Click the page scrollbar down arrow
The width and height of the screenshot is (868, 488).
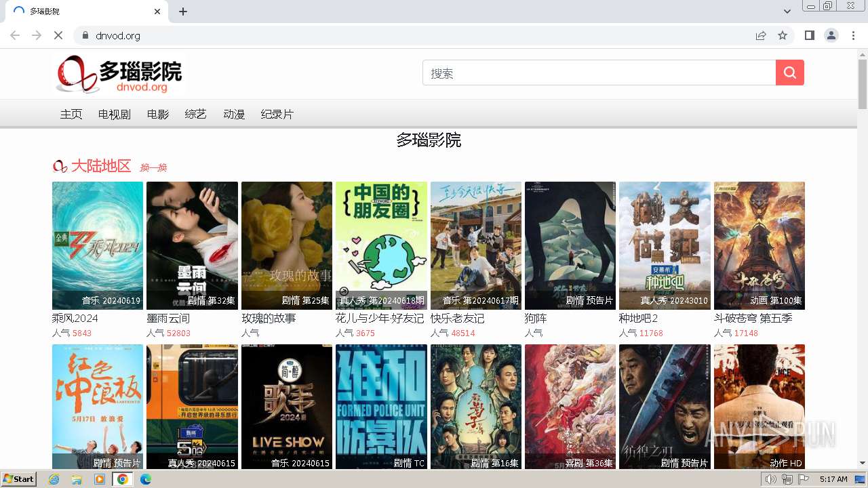point(863,464)
